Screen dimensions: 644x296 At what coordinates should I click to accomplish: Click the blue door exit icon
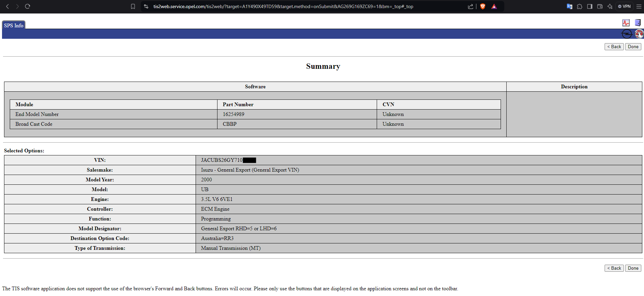[638, 23]
